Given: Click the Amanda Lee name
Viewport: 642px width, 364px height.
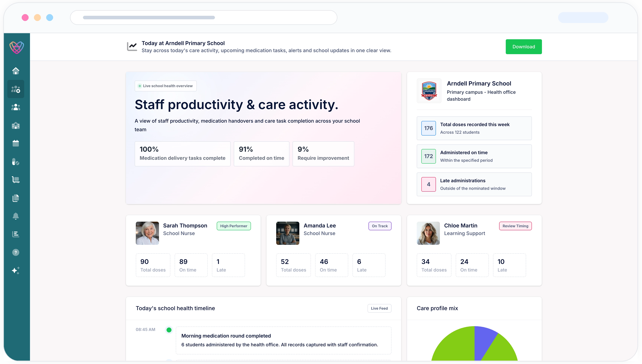Looking at the screenshot, I should 320,225.
